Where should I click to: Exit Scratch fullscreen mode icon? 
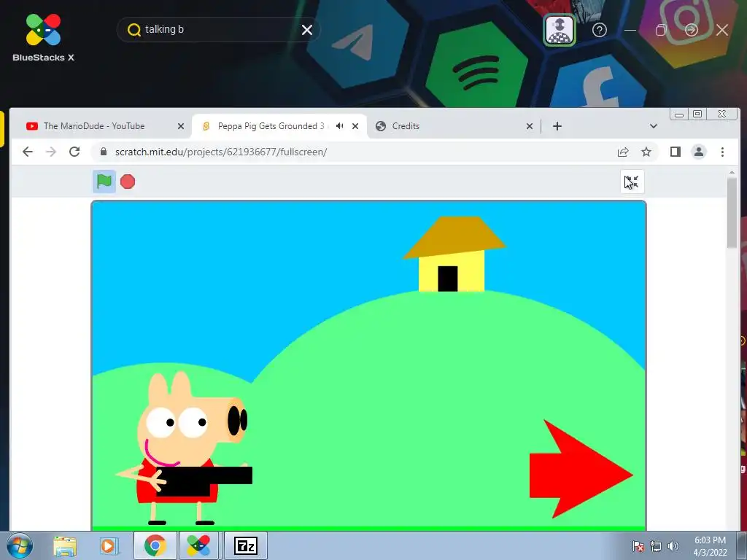[x=632, y=182]
